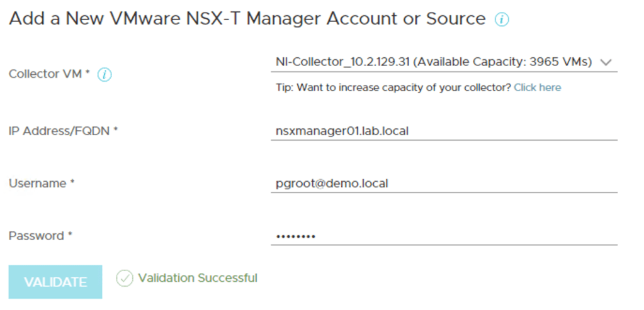The height and width of the screenshot is (310, 644).
Task: Click the info icon next to Collector VM
Action: click(x=105, y=75)
